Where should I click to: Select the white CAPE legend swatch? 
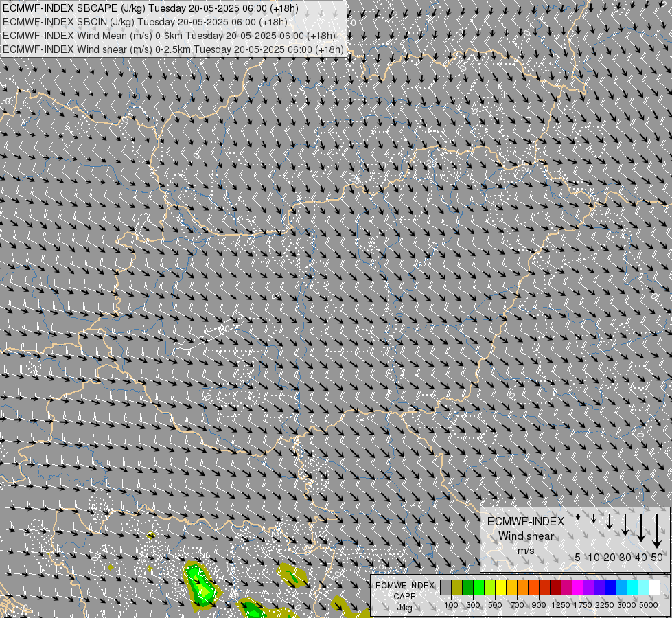(656, 587)
